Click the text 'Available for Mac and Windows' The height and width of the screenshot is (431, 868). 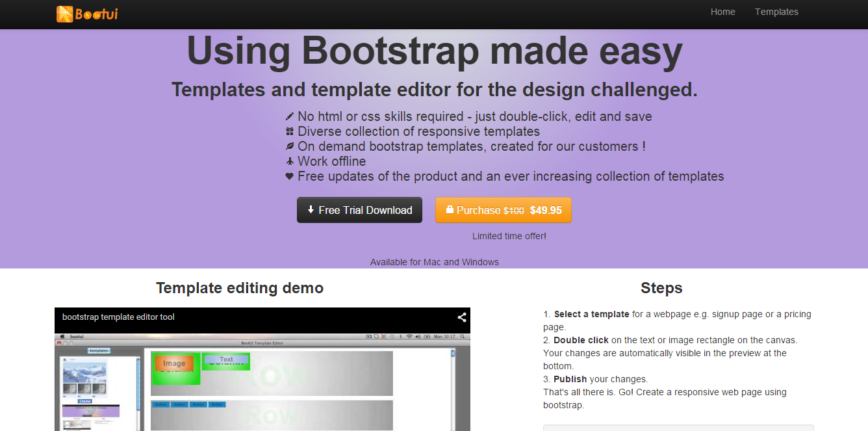pos(435,262)
